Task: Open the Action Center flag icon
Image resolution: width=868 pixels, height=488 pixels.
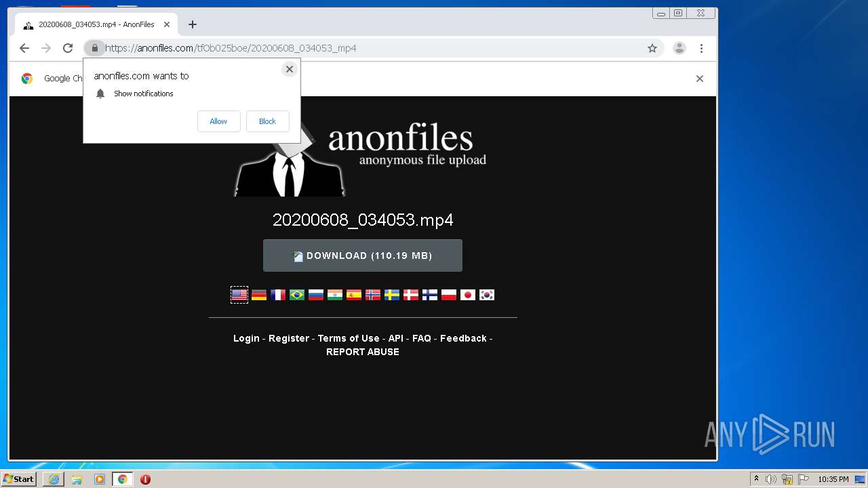Action: (804, 479)
